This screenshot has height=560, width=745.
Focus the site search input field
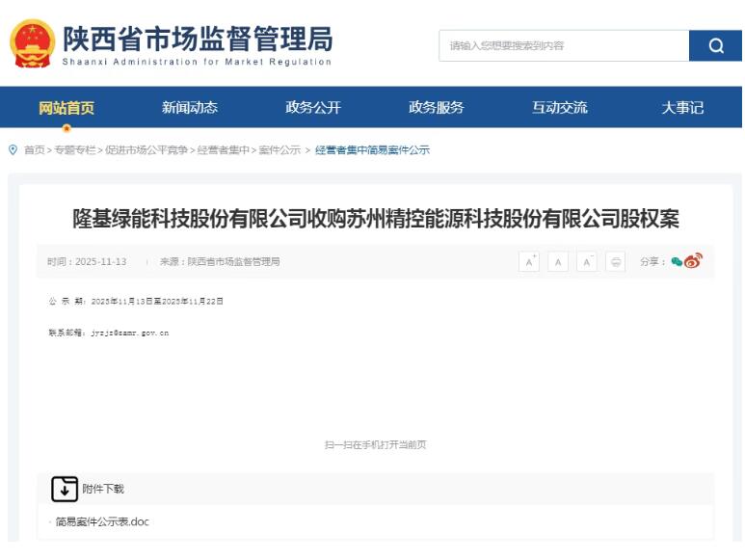(564, 45)
